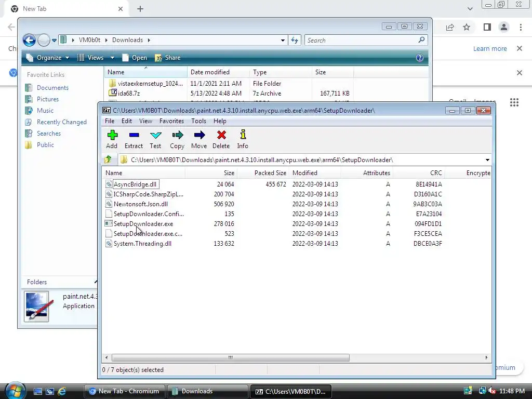Expand Explorer address bar history dropdown
This screenshot has width=532, height=399.
tap(283, 41)
